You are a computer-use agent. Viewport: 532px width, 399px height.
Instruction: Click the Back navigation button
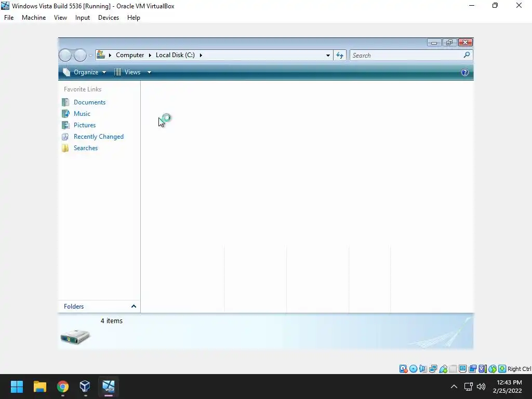point(65,55)
